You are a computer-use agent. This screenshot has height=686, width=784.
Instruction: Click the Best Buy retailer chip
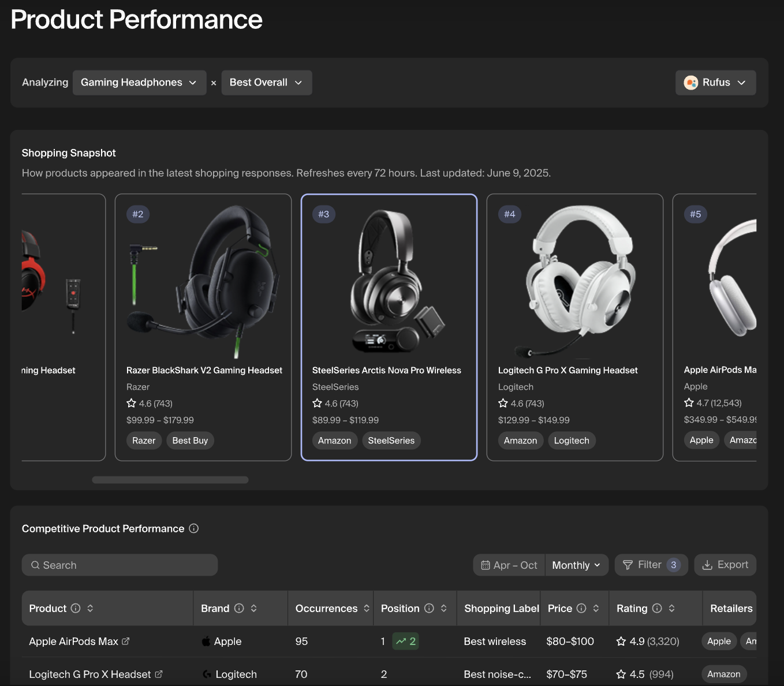coord(190,441)
